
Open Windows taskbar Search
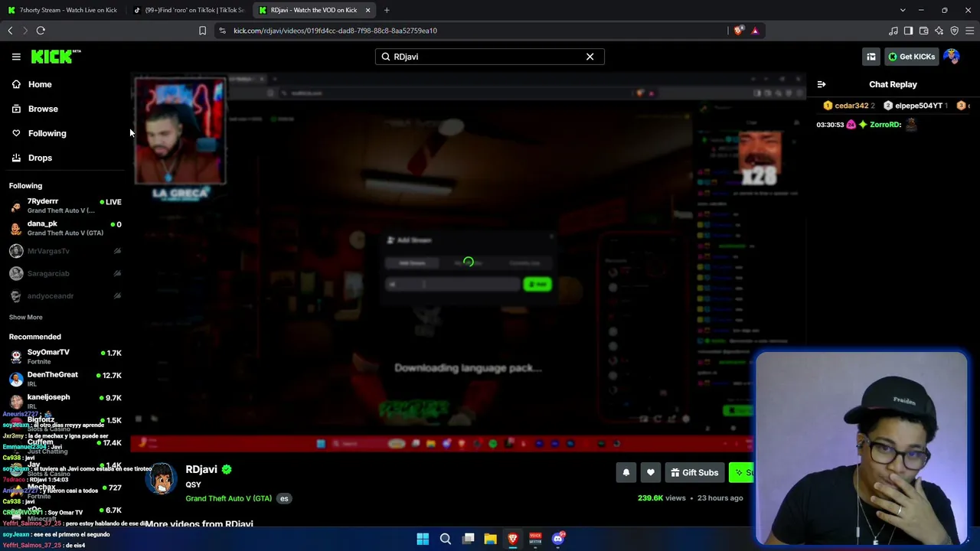[446, 539]
